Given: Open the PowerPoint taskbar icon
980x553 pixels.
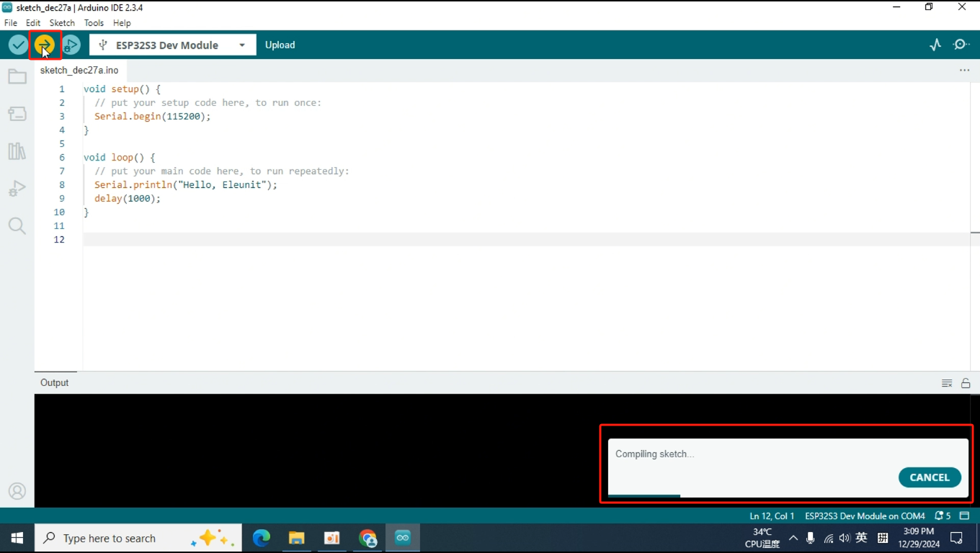Looking at the screenshot, I should click(x=332, y=538).
